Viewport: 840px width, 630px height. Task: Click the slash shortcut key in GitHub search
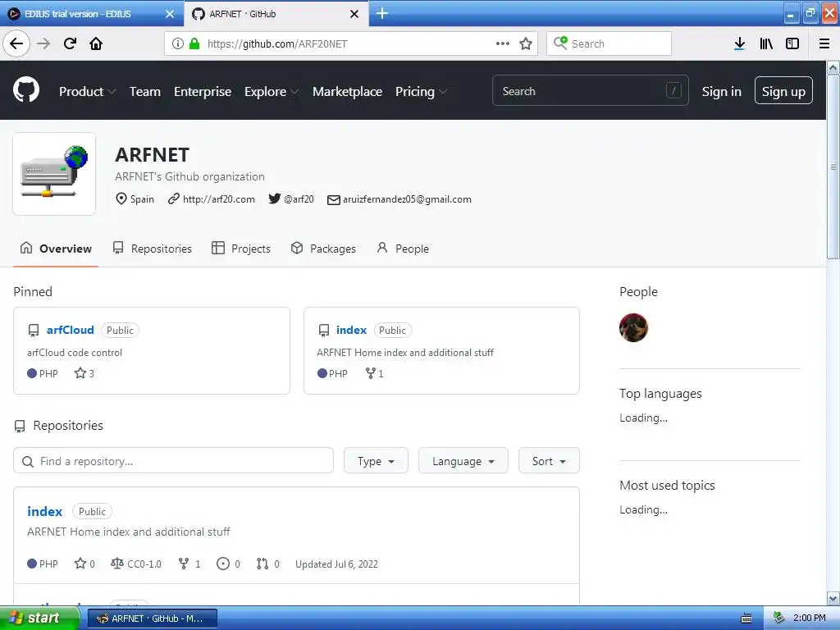673,90
